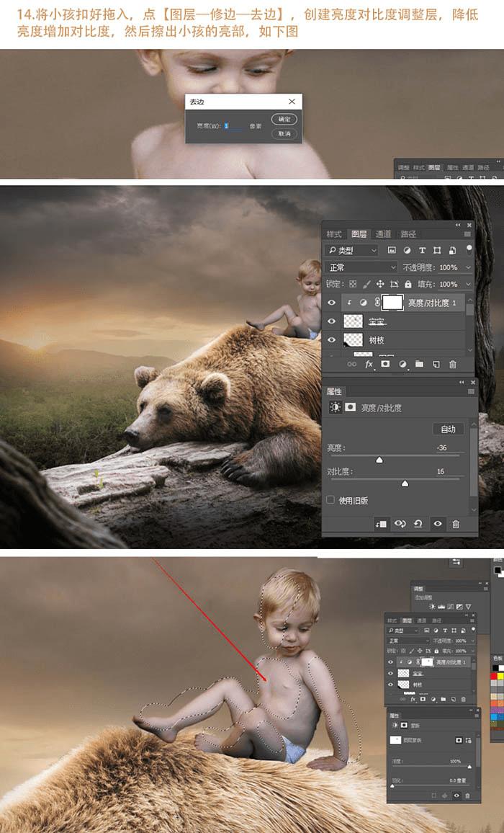Click lock all padlock in large Layers panel

[408, 284]
